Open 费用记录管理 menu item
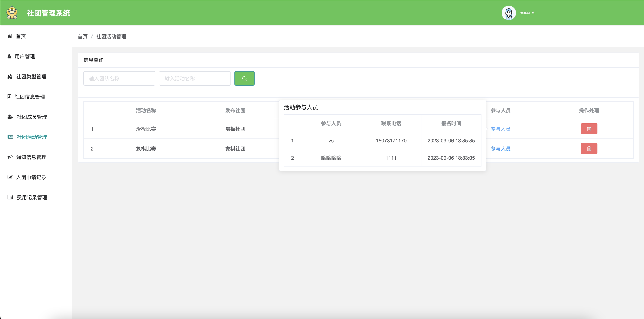This screenshot has width=644, height=319. (32, 197)
